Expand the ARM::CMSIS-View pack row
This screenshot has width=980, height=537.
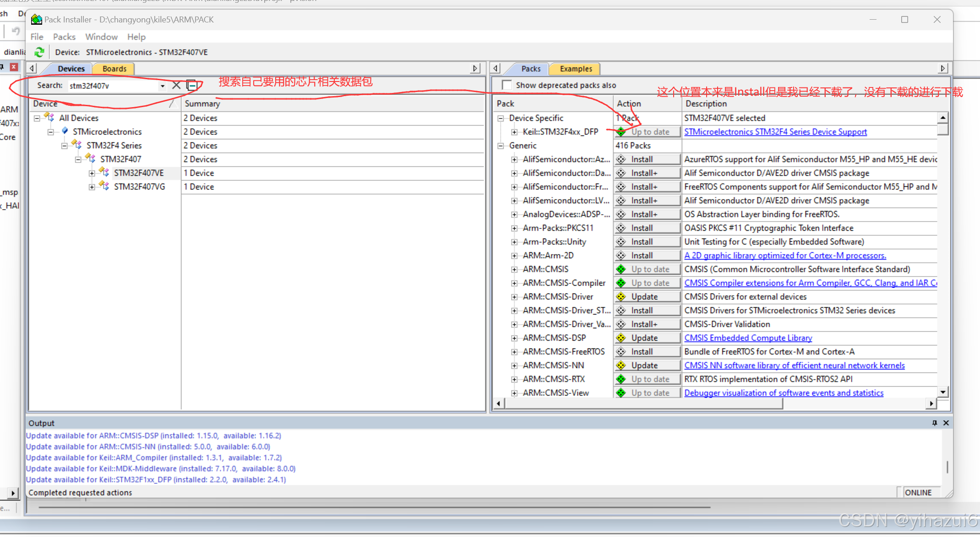514,393
